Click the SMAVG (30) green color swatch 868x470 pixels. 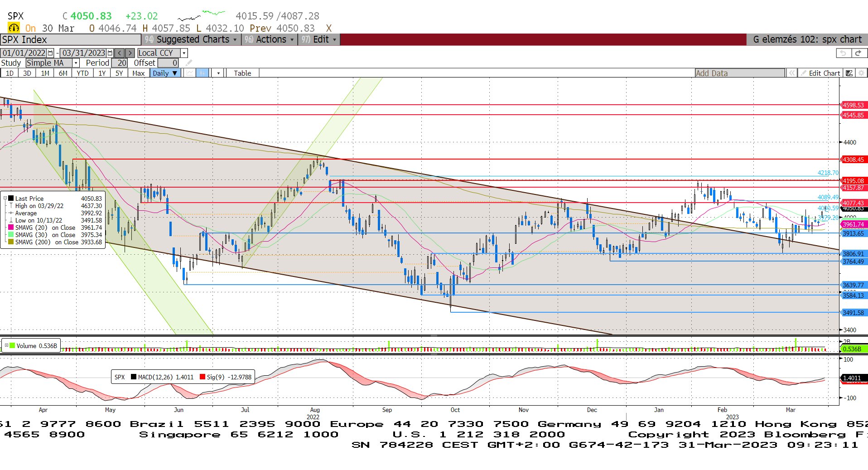[x=11, y=235]
